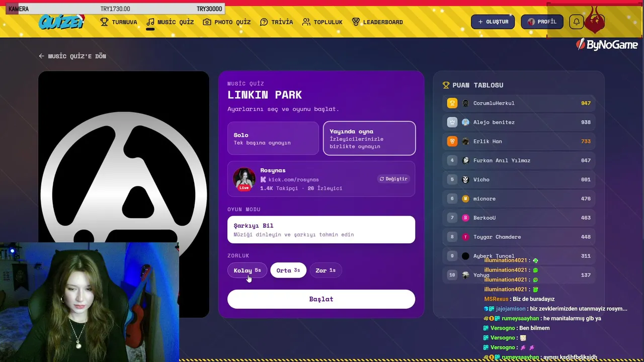Image resolution: width=644 pixels, height=362 pixels.
Task: Choose Zor 1s difficulty
Action: (x=326, y=270)
